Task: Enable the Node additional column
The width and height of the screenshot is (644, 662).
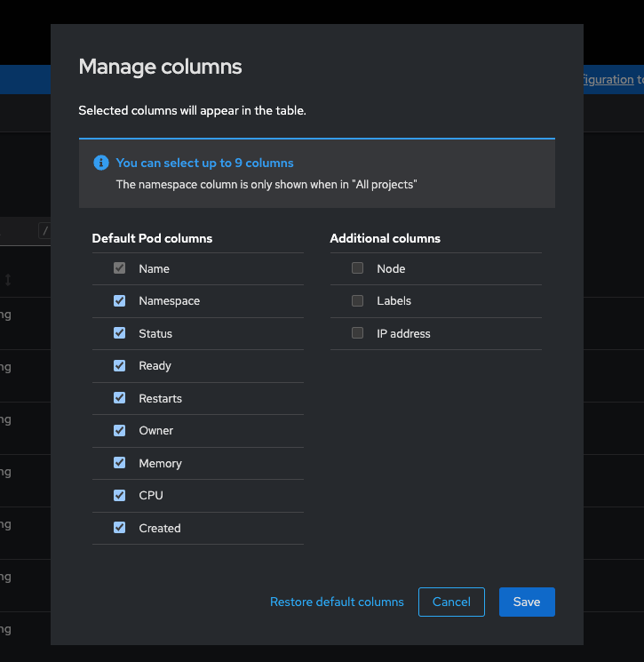Action: click(357, 268)
